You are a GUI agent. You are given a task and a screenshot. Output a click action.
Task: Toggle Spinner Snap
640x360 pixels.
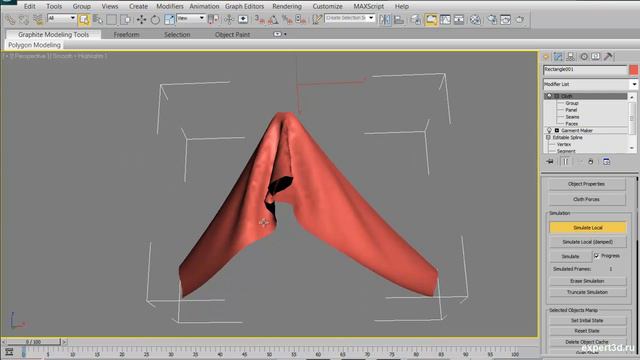pyautogui.click(x=301, y=19)
